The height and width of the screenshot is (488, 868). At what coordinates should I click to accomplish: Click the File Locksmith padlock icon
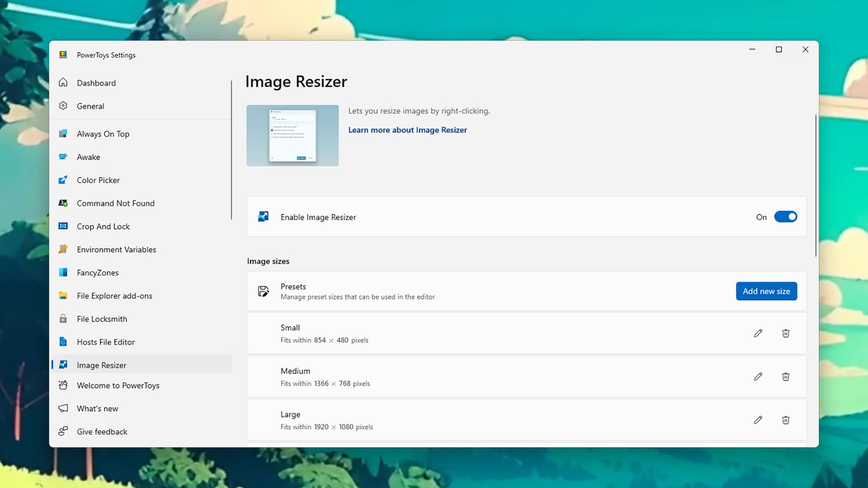pos(63,319)
